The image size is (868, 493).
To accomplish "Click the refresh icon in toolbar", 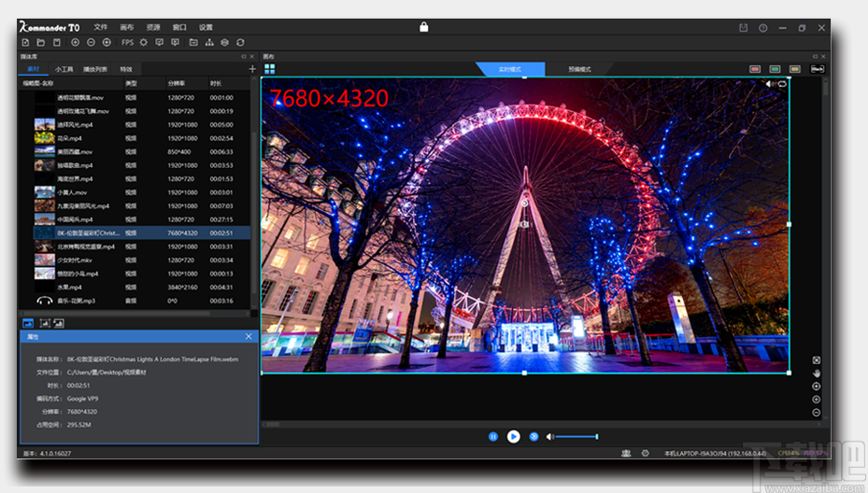I will [x=240, y=42].
